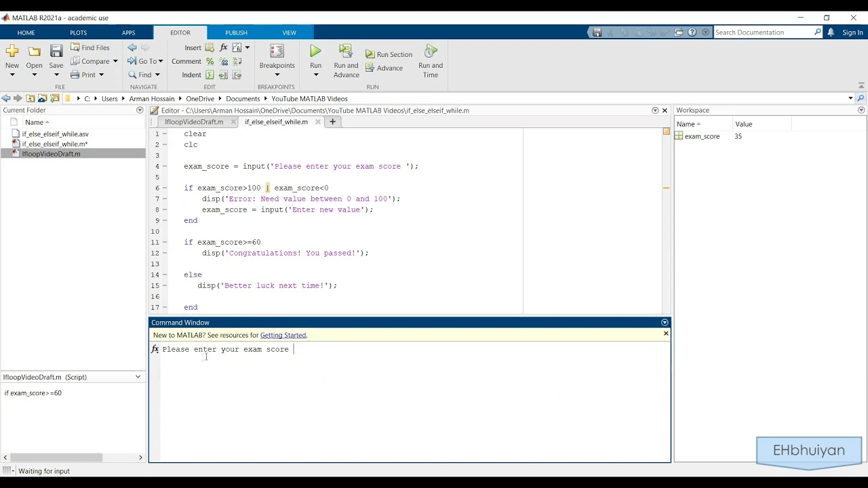
Task: Run the script with the green Run arrow
Action: (x=315, y=51)
